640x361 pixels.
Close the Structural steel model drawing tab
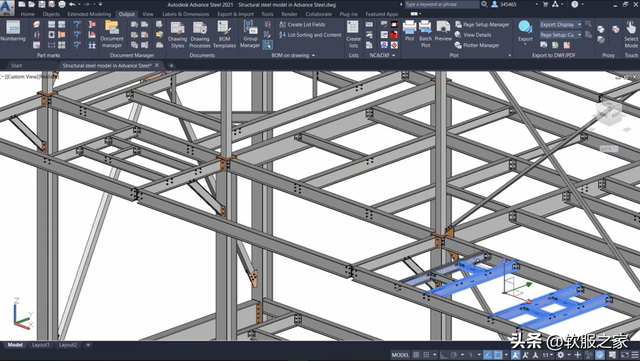click(157, 65)
